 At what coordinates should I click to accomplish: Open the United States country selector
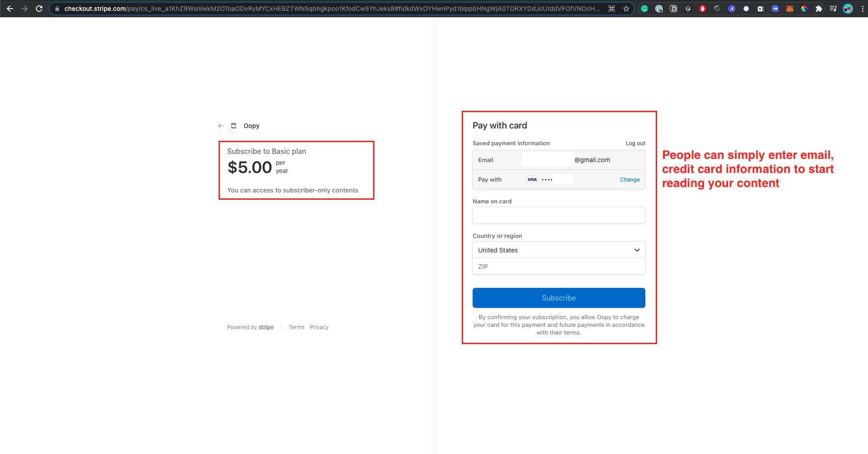[x=559, y=250]
